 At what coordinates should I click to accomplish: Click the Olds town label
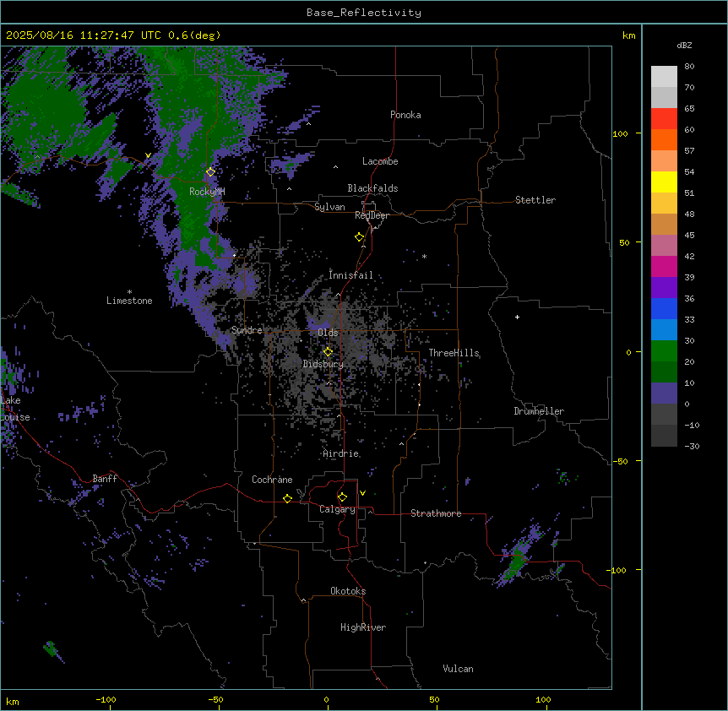tap(328, 333)
